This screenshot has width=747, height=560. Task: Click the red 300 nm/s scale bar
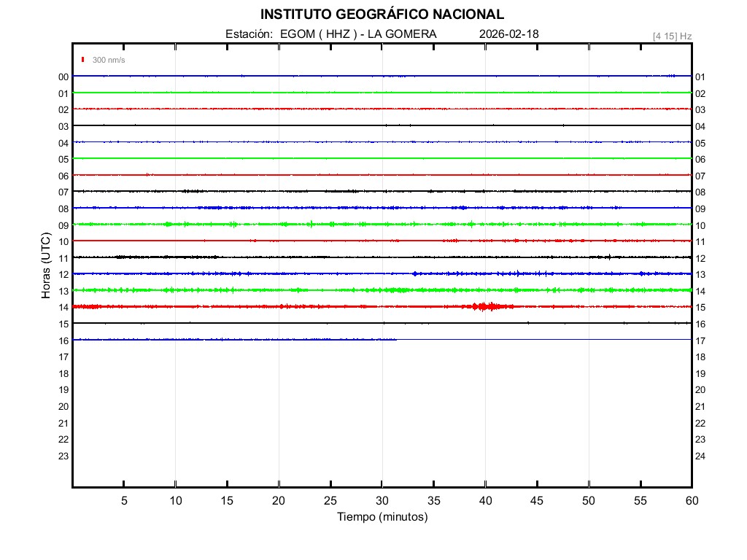(x=84, y=60)
